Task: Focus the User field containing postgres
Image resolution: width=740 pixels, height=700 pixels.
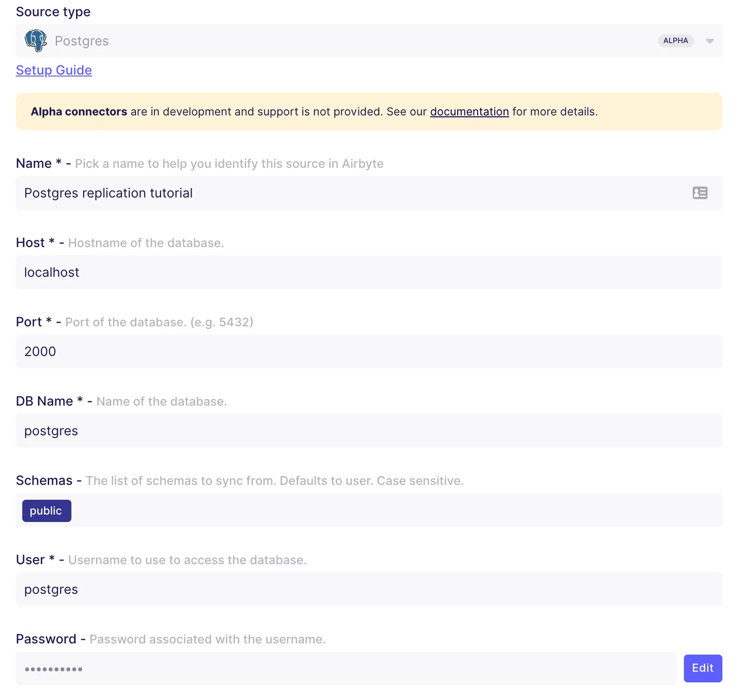Action: click(369, 589)
